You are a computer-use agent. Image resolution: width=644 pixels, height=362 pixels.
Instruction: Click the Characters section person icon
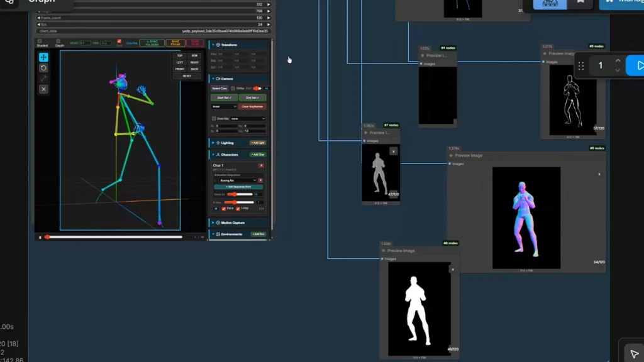pos(218,155)
